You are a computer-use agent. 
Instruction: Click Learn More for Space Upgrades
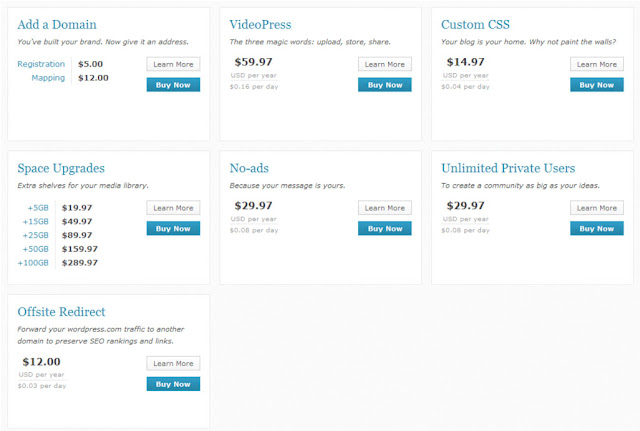click(173, 208)
